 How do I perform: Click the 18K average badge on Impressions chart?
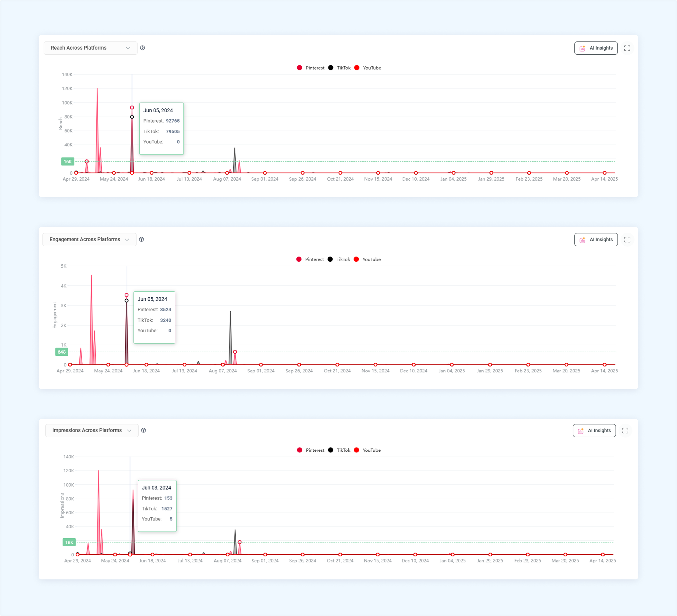click(x=69, y=542)
